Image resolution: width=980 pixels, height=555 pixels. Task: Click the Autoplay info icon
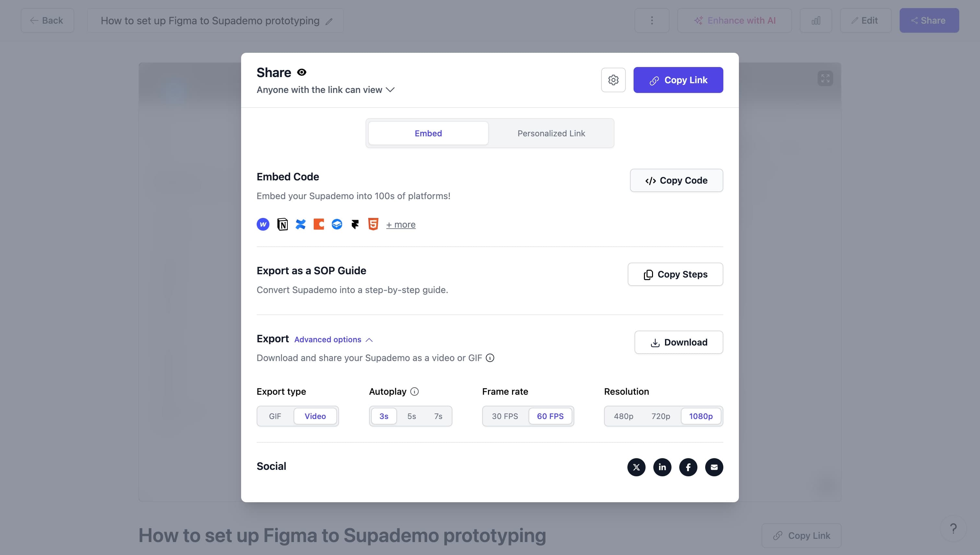(x=414, y=391)
